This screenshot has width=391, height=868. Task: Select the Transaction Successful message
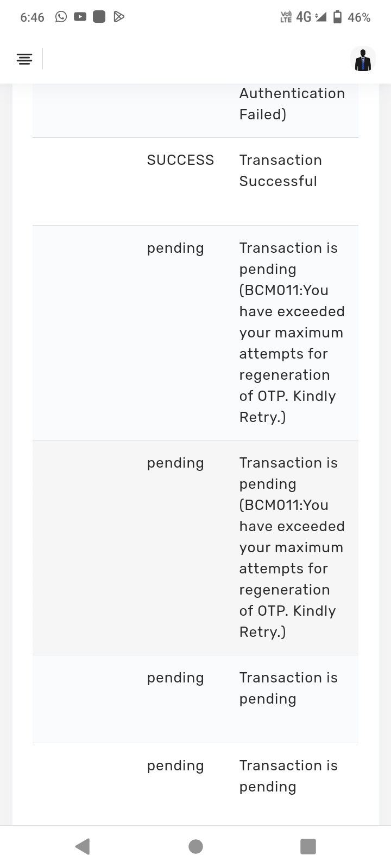pyautogui.click(x=281, y=170)
